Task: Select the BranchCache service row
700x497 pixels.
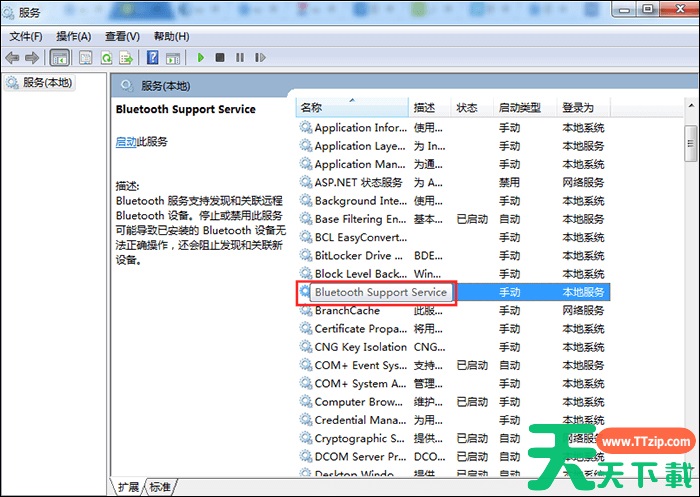Action: point(346,311)
